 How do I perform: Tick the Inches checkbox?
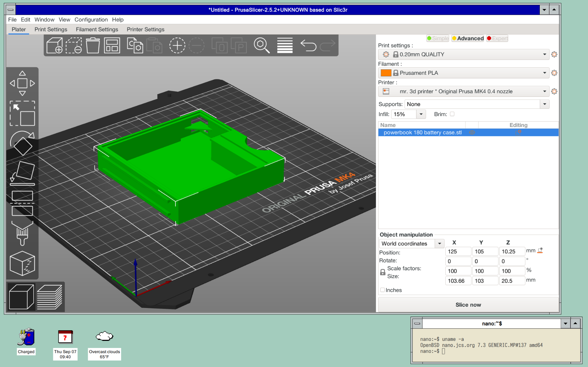pyautogui.click(x=382, y=290)
